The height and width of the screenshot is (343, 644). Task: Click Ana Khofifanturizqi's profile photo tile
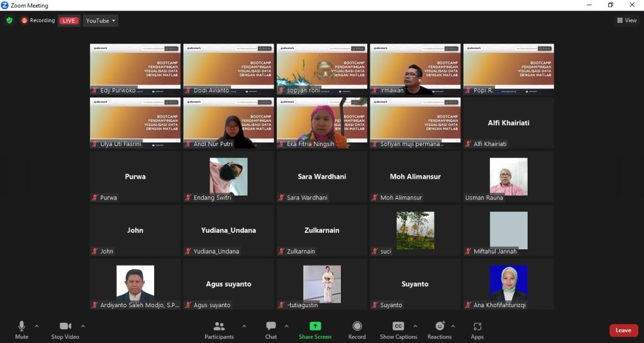tap(508, 284)
